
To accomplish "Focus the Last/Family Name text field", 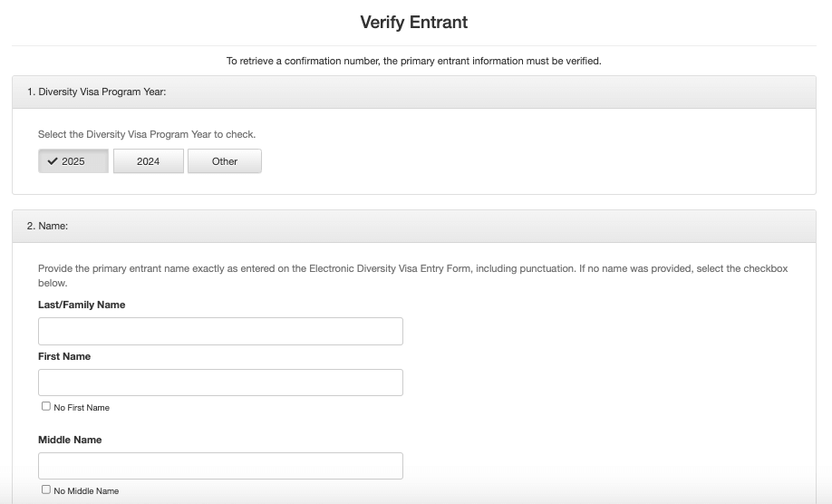I will (x=220, y=331).
